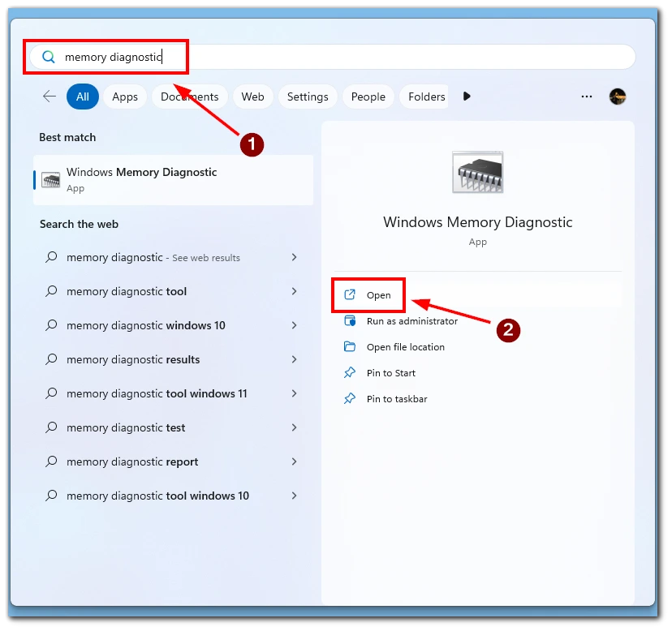Click search icon beside 'See web results' suggestion
The height and width of the screenshot is (631, 672).
click(51, 257)
